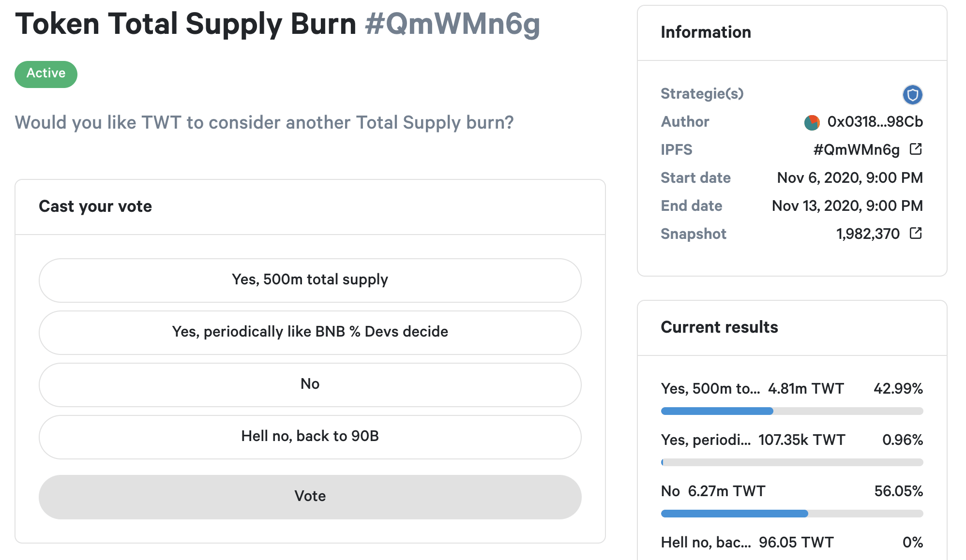The image size is (966, 560).
Task: Open the Snapshot block external link icon
Action: pos(915,233)
